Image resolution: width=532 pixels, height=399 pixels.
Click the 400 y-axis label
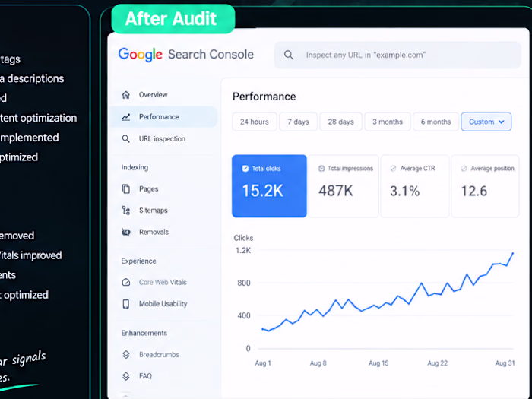pos(244,316)
